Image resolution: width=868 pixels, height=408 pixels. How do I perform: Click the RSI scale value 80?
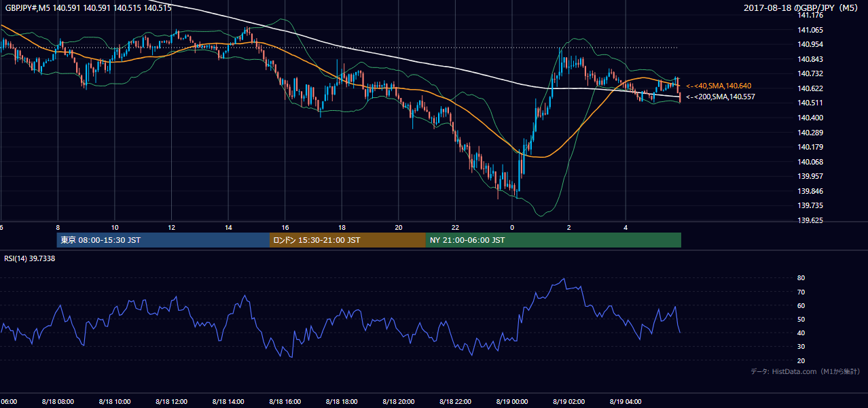coord(801,278)
